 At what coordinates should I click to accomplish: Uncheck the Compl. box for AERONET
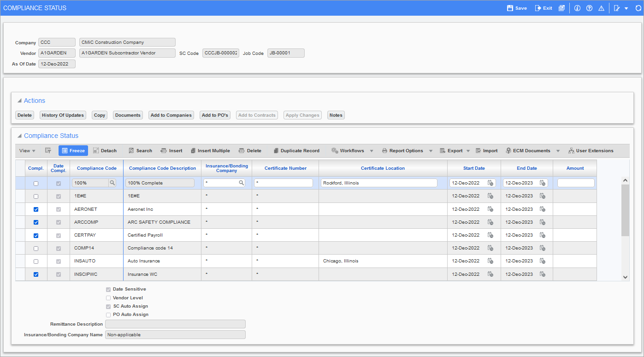tap(36, 209)
